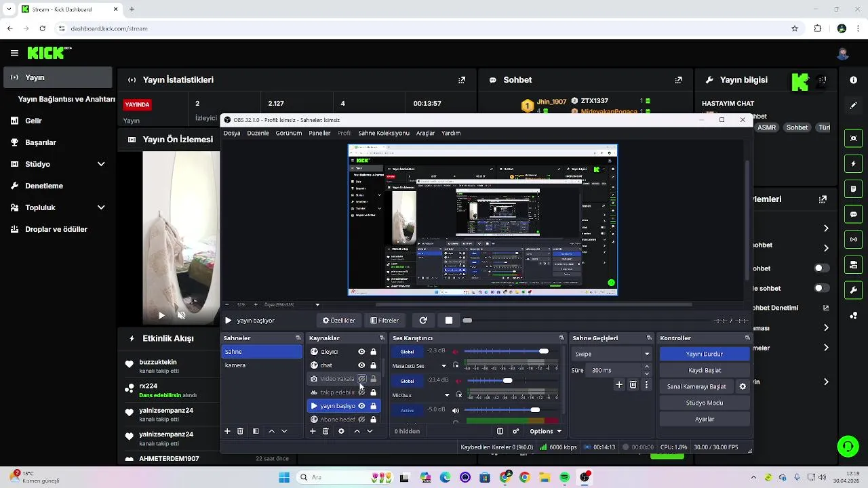The width and height of the screenshot is (868, 488).
Task: Click the pencil edit icon in Kick's right sidebar
Action: [853, 106]
